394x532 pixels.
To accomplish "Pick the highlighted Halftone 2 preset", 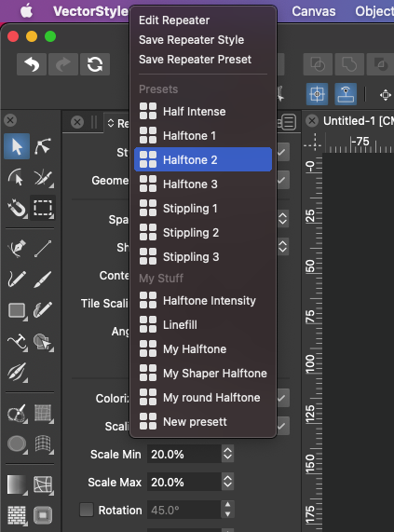I will pos(203,159).
